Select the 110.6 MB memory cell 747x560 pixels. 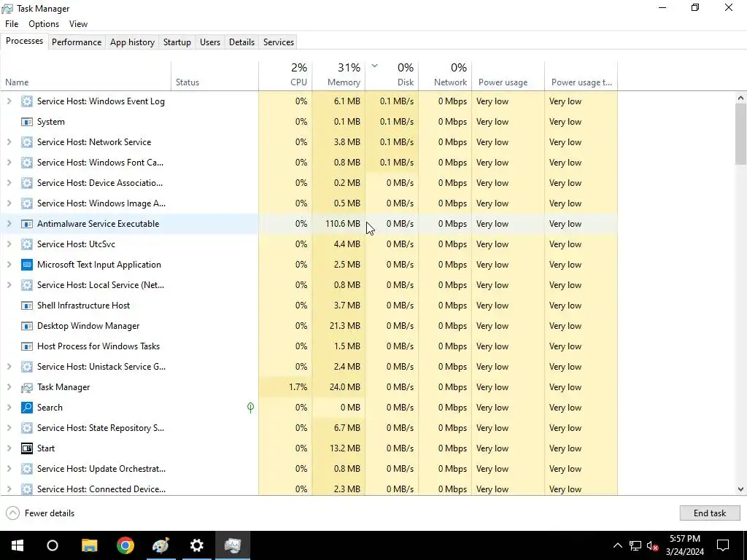(338, 224)
